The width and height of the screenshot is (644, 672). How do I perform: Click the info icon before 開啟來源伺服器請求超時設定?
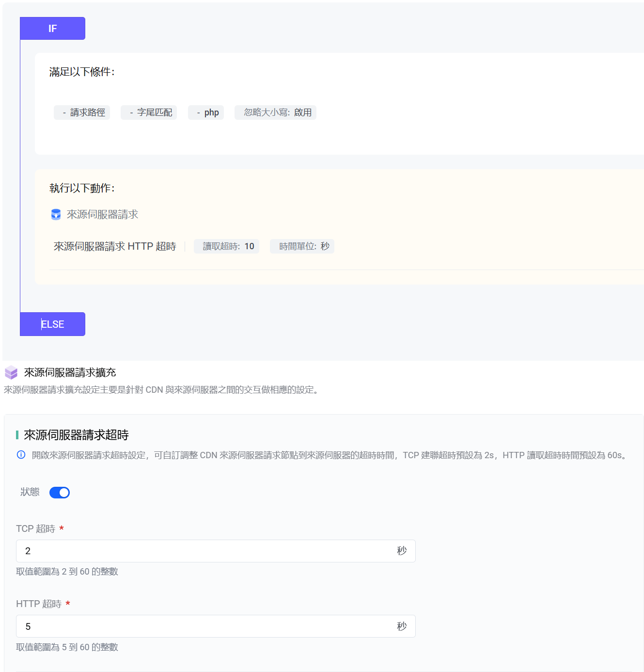point(21,455)
